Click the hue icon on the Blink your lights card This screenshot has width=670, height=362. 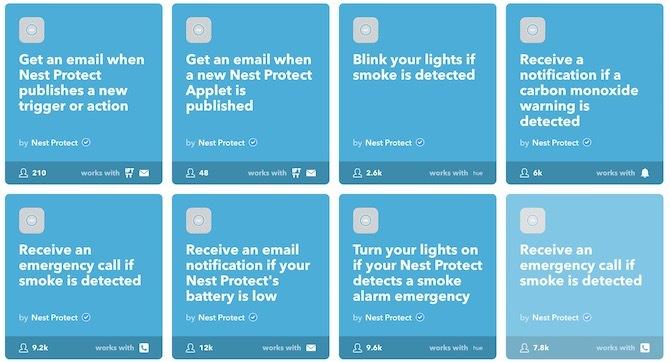click(x=478, y=173)
